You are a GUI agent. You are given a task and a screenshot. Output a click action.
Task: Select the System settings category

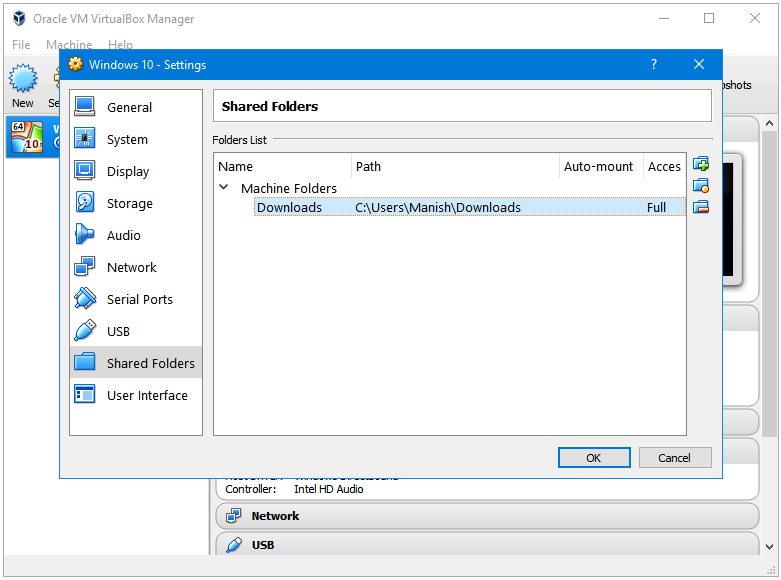127,140
